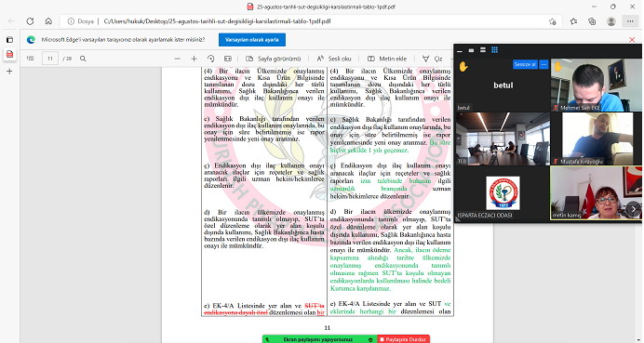The height and width of the screenshot is (343, 644).
Task: Click green text 'Bu süre'
Action: click(x=440, y=142)
